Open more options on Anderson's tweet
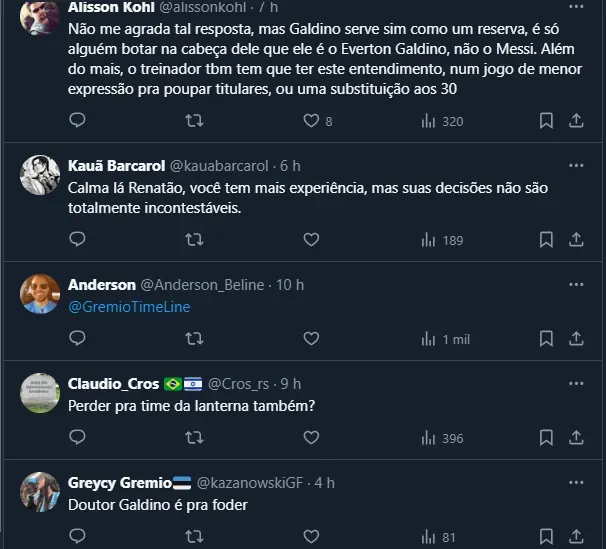Screen dimensions: 606x549 (576, 285)
